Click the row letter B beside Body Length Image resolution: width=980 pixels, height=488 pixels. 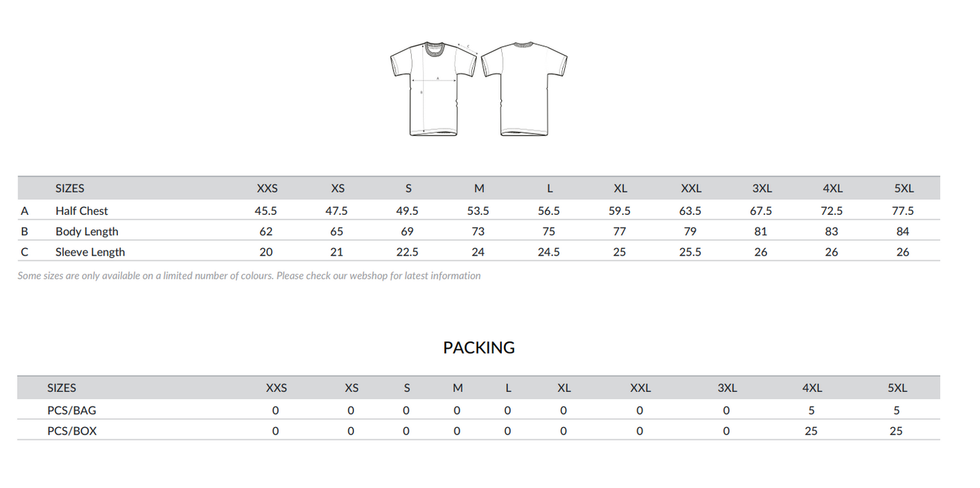(x=24, y=231)
